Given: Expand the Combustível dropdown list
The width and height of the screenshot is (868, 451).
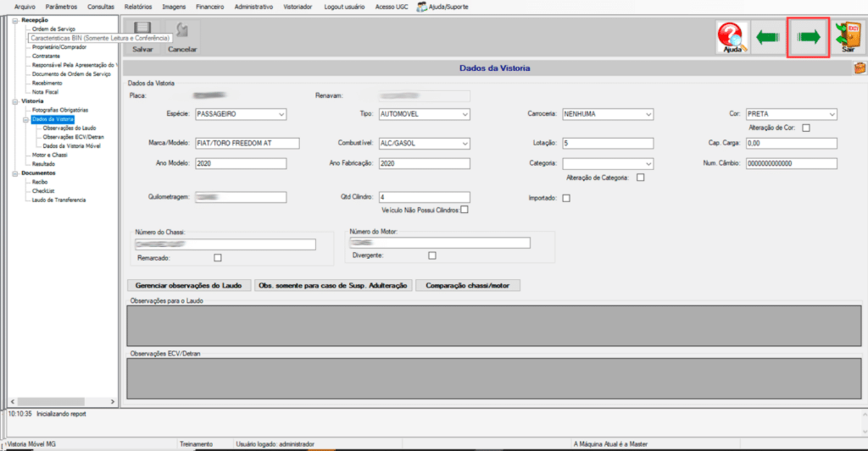Looking at the screenshot, I should [424, 143].
